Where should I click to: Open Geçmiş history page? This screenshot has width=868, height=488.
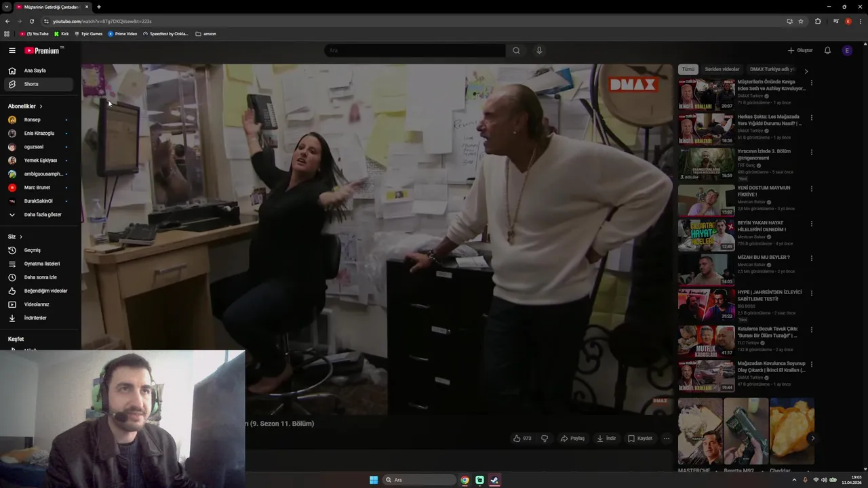click(x=38, y=250)
